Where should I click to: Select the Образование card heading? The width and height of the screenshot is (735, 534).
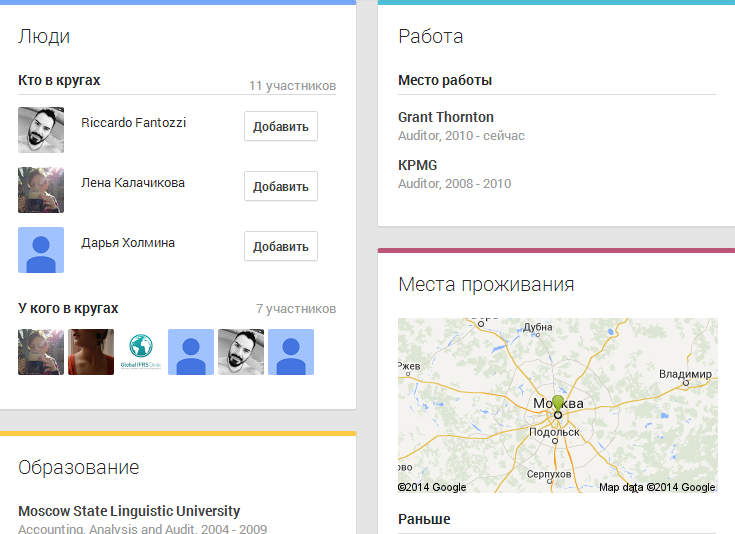pyautogui.click(x=79, y=467)
